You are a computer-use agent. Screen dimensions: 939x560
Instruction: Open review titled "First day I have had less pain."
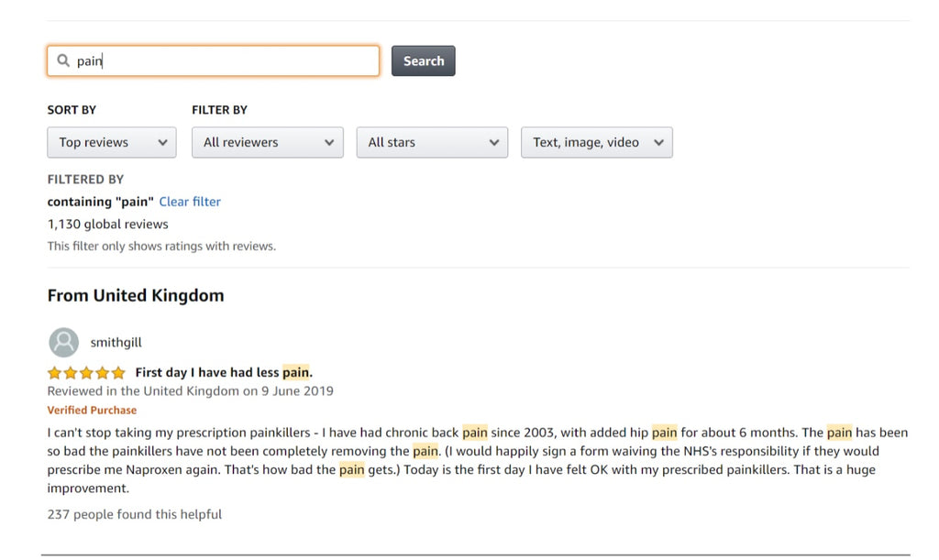pyautogui.click(x=224, y=372)
